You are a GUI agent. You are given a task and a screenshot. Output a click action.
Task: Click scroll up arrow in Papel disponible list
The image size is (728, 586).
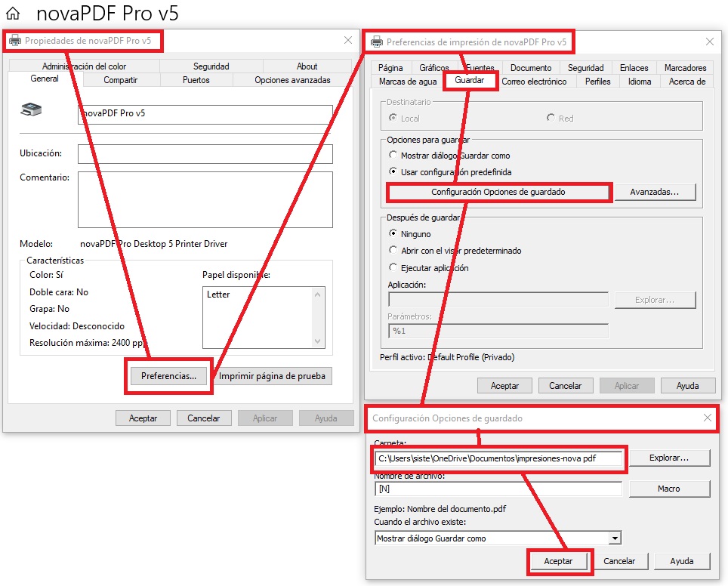pyautogui.click(x=318, y=295)
